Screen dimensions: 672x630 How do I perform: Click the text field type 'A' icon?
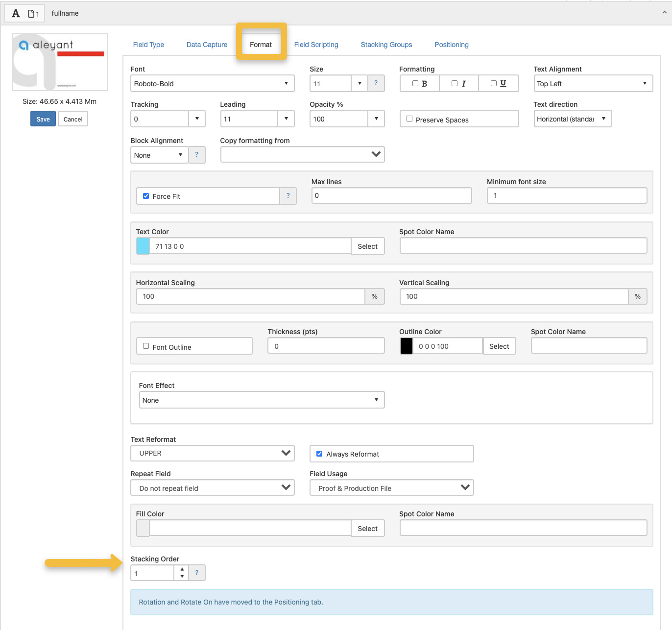click(x=16, y=13)
